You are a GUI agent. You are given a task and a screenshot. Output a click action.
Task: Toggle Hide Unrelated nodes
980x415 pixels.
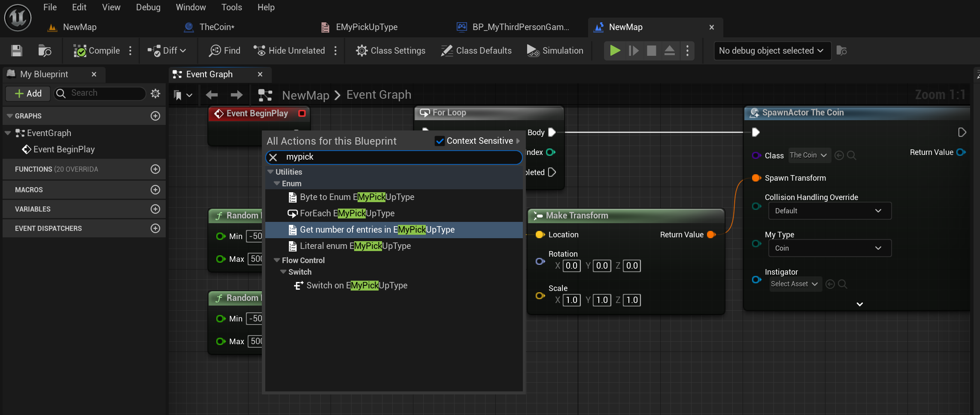pos(289,51)
